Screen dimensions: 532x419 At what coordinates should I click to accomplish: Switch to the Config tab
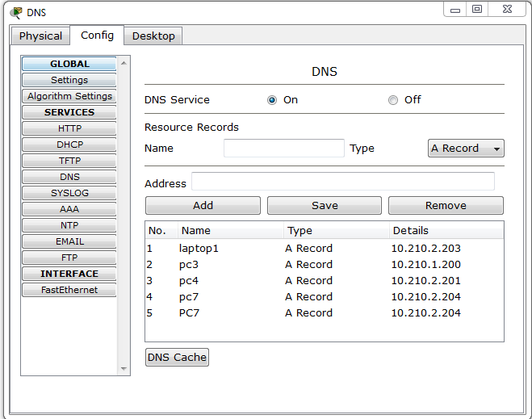[97, 36]
